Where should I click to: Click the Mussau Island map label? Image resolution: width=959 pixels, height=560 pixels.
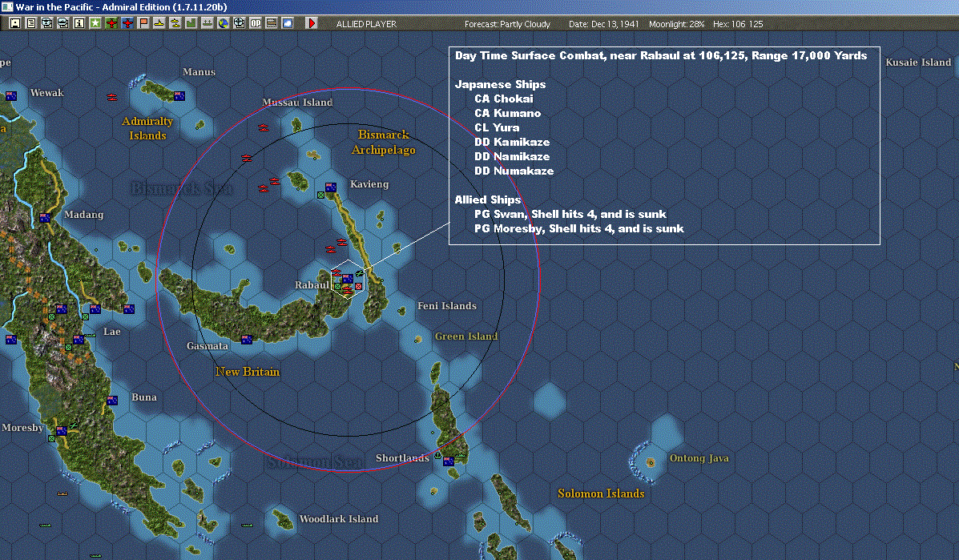point(297,102)
